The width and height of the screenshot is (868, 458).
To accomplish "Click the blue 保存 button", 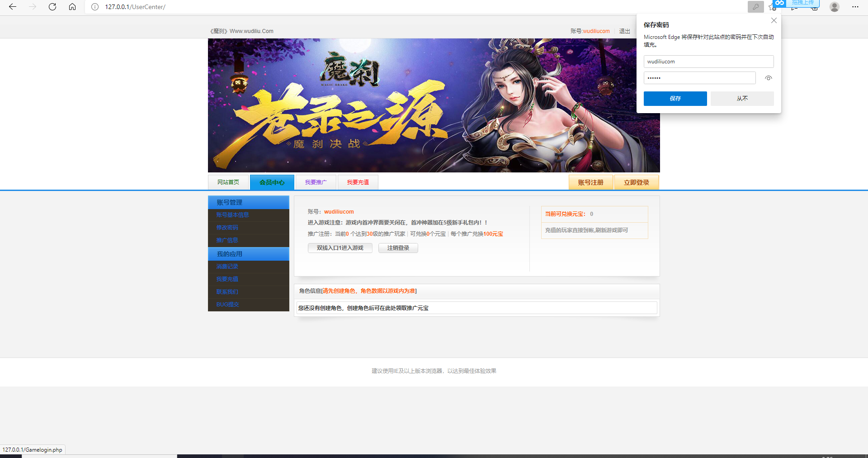I will coord(675,99).
